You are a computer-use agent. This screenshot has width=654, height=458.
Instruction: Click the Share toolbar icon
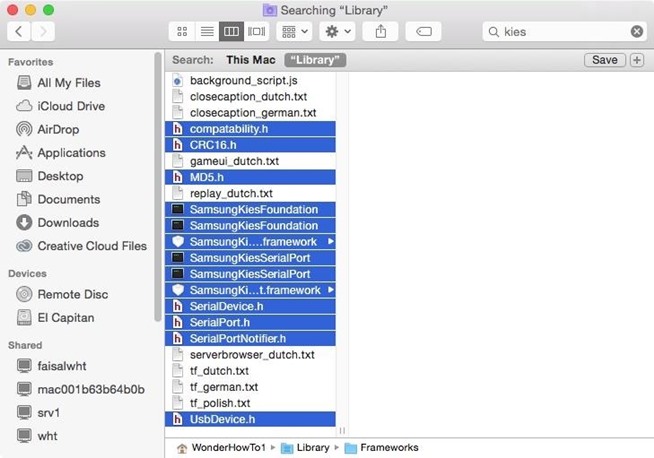coord(381,32)
